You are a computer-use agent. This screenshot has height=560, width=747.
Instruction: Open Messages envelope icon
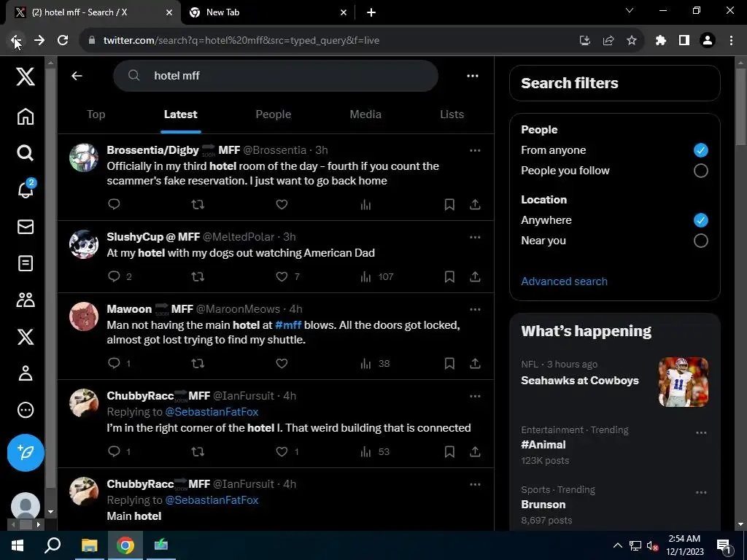pos(26,227)
